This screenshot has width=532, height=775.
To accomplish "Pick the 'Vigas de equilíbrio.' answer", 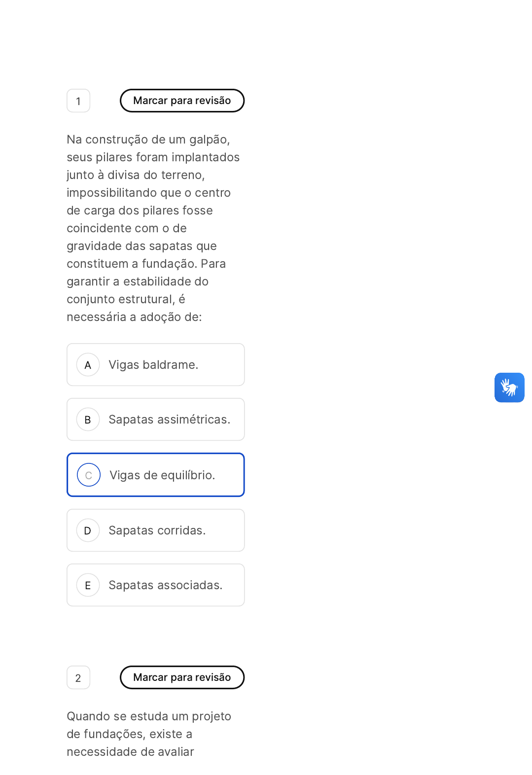I will (162, 475).
